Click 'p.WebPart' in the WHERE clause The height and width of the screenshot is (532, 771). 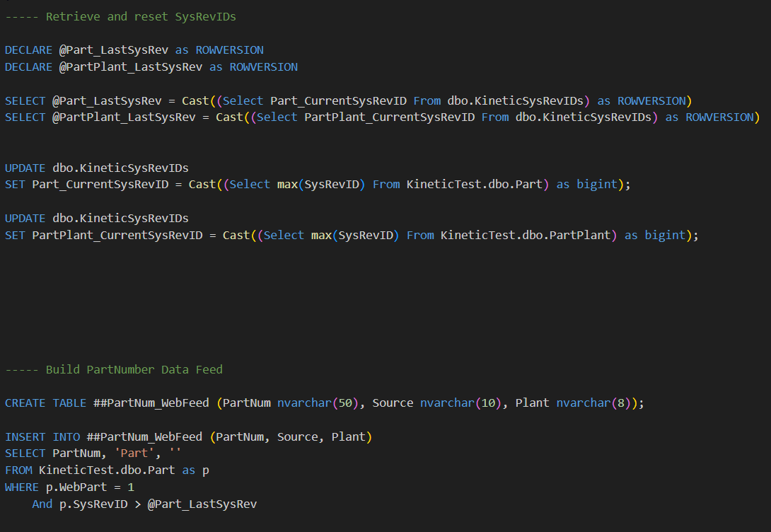coord(76,487)
